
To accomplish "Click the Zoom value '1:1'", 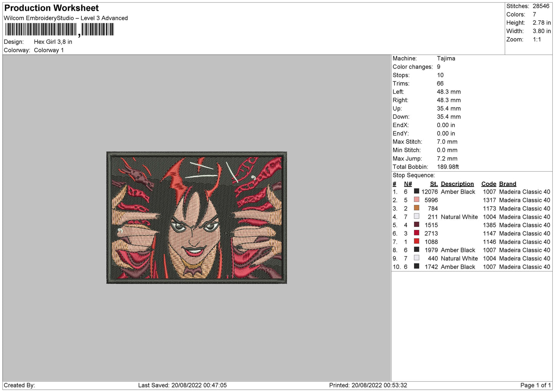I will (x=537, y=40).
